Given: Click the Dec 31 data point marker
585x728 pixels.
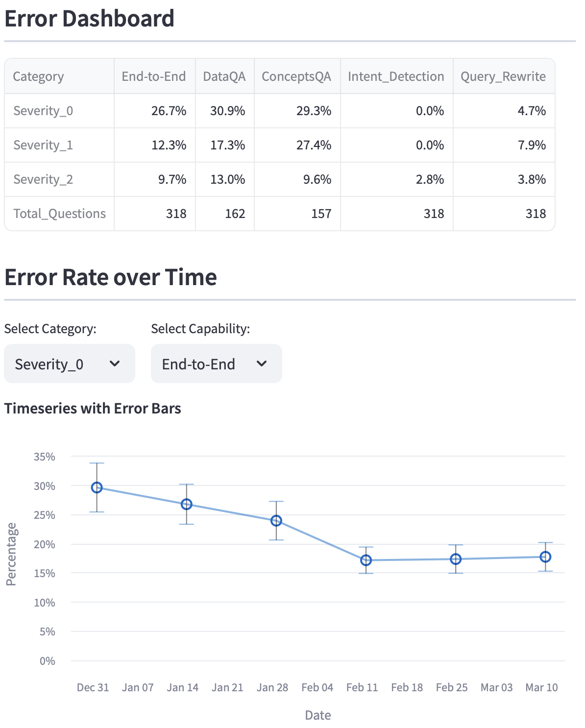Looking at the screenshot, I should (x=97, y=487).
